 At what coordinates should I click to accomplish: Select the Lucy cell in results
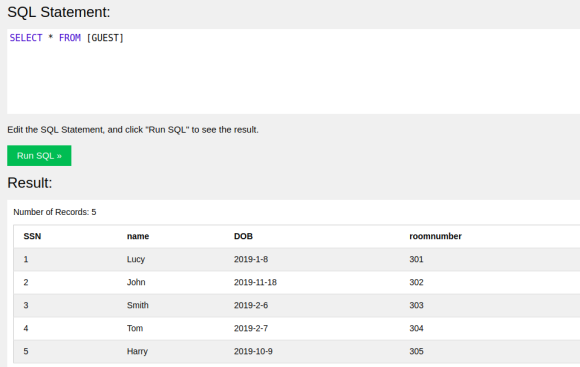coord(136,259)
